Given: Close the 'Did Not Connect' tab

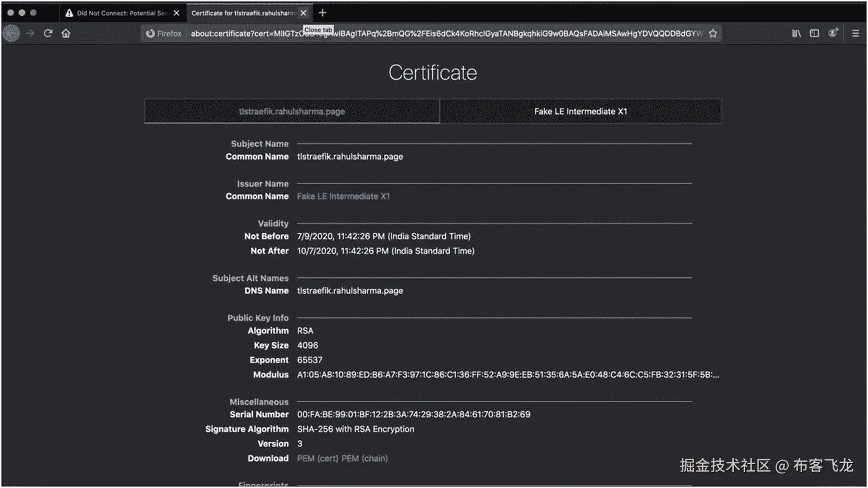Looking at the screenshot, I should (176, 13).
